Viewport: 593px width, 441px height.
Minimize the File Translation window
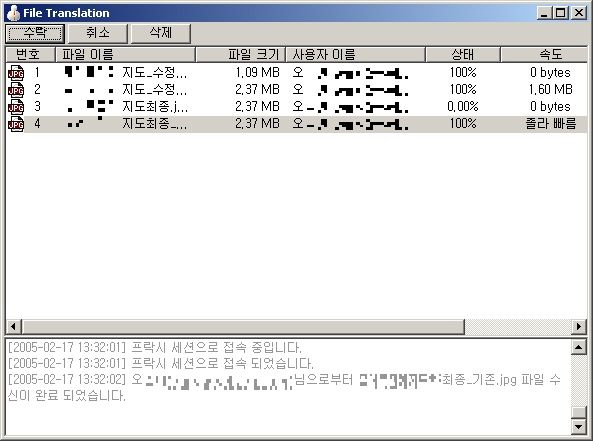(544, 13)
